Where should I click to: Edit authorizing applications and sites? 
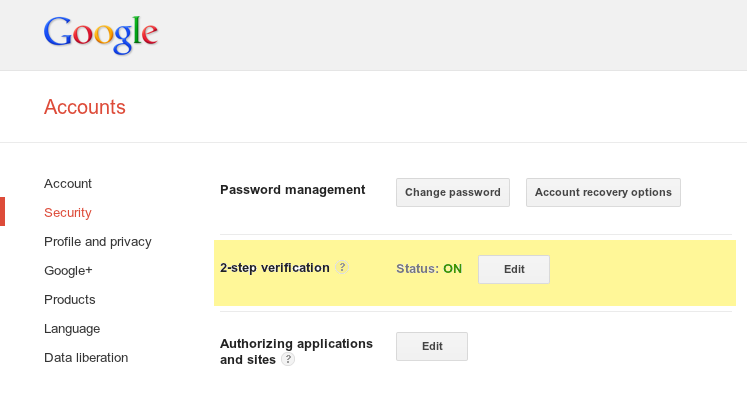point(432,346)
